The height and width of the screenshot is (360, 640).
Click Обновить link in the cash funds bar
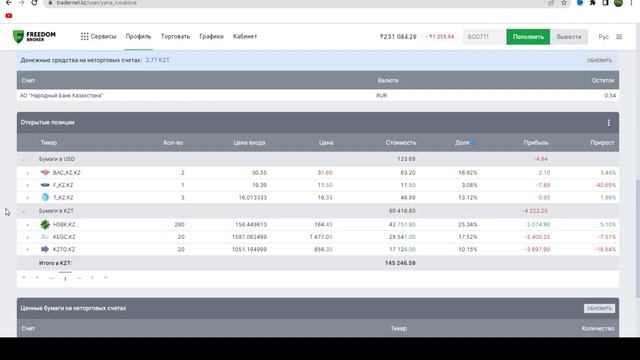599,60
